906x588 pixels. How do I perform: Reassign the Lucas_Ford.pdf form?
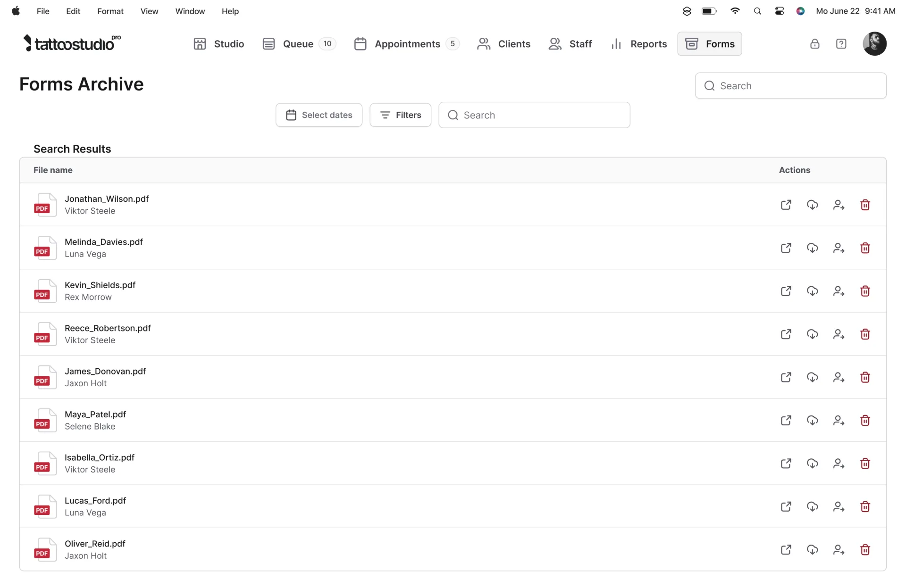pos(839,507)
